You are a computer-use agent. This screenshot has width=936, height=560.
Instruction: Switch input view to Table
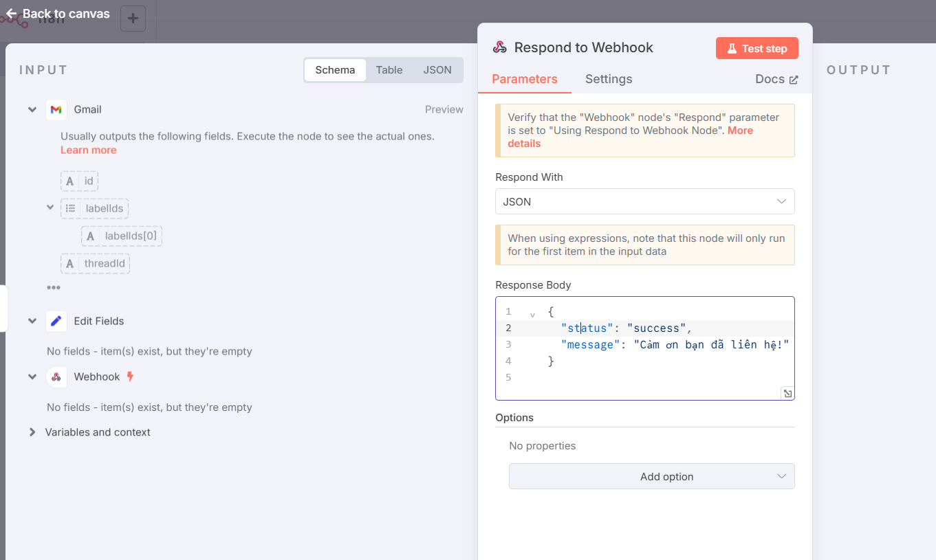coord(389,70)
